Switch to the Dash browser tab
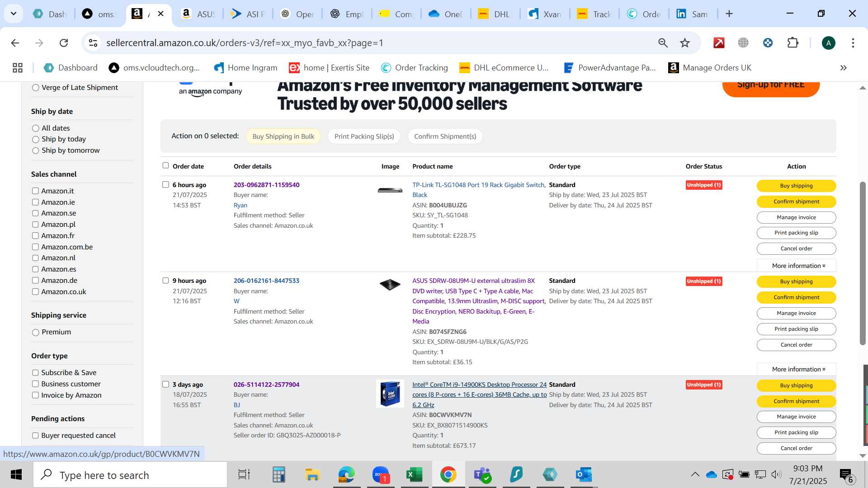868x488 pixels. coord(50,14)
